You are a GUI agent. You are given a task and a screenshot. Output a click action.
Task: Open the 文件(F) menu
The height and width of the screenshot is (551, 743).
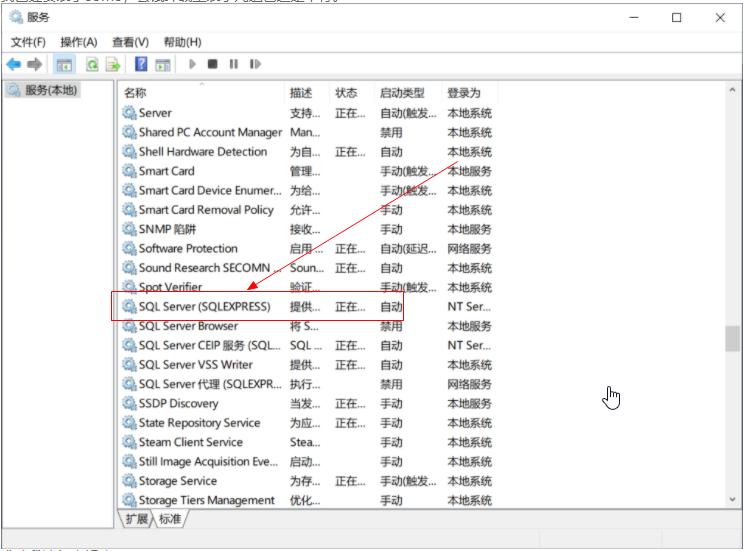pos(28,42)
